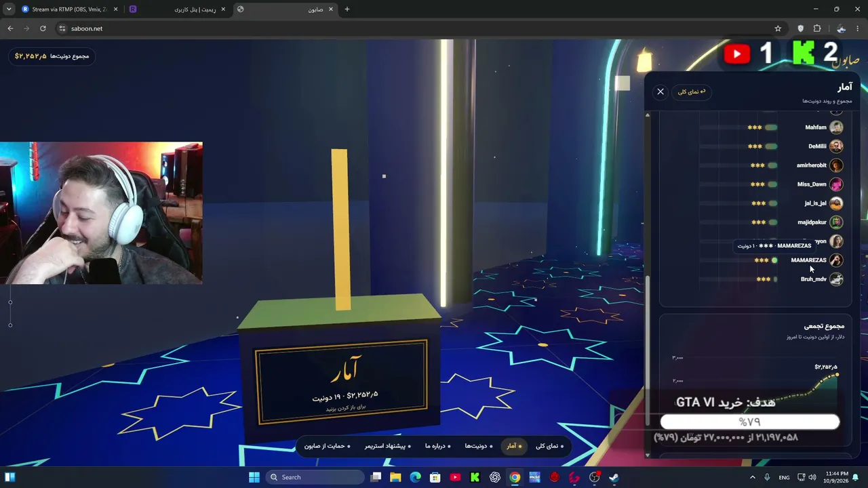Image resolution: width=868 pixels, height=488 pixels.
Task: Open ENG language input switcher
Action: (784, 477)
